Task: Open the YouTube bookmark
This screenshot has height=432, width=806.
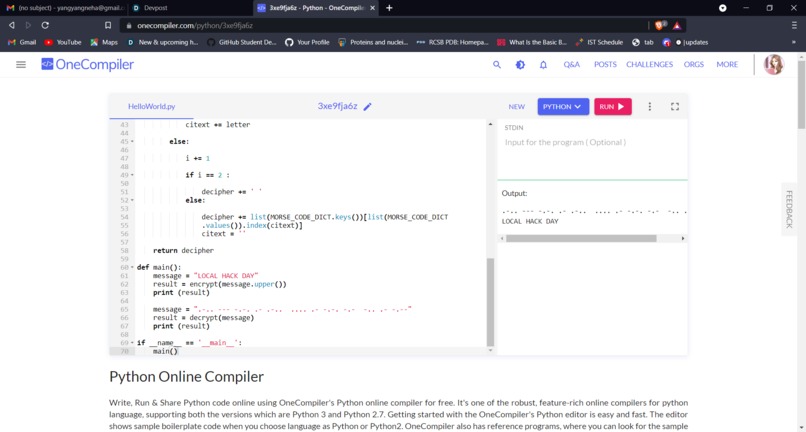Action: pyautogui.click(x=63, y=42)
